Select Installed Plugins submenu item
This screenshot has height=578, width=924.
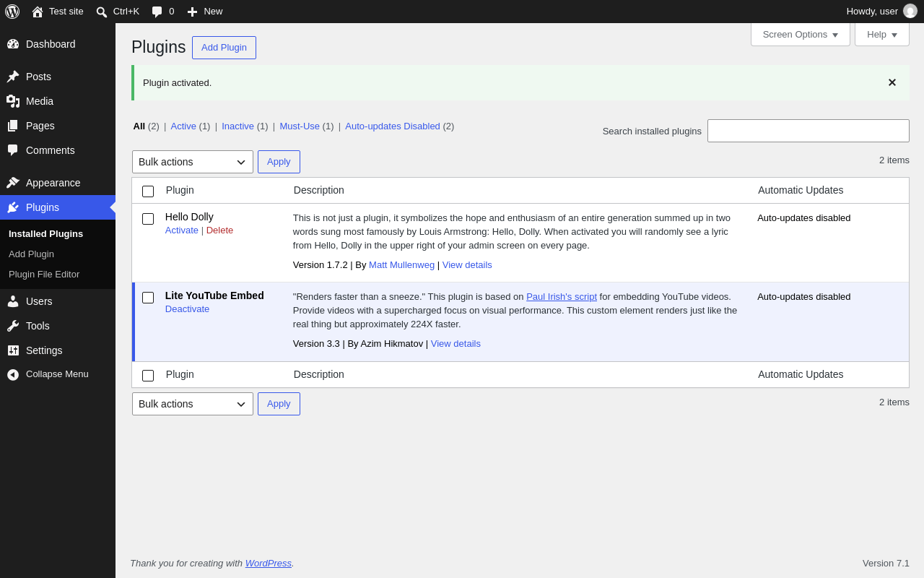coord(45,234)
